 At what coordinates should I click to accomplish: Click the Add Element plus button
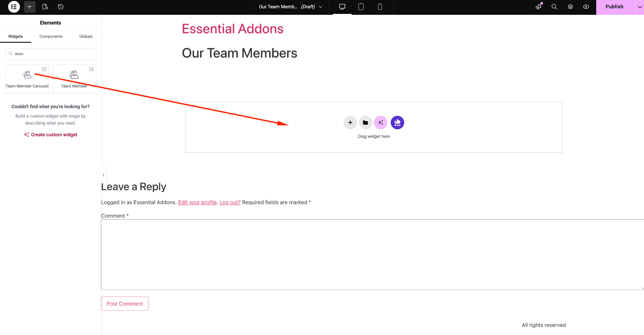(x=30, y=7)
